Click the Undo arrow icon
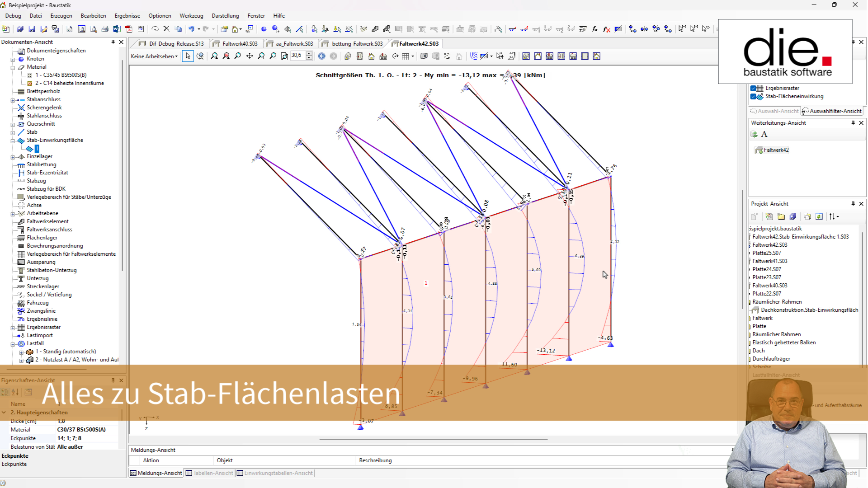 pyautogui.click(x=191, y=29)
